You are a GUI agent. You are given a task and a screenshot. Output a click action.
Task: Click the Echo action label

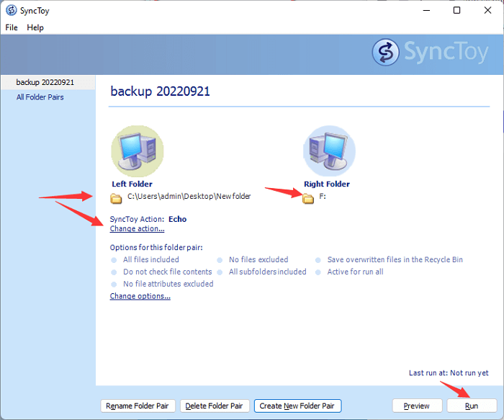(x=177, y=219)
